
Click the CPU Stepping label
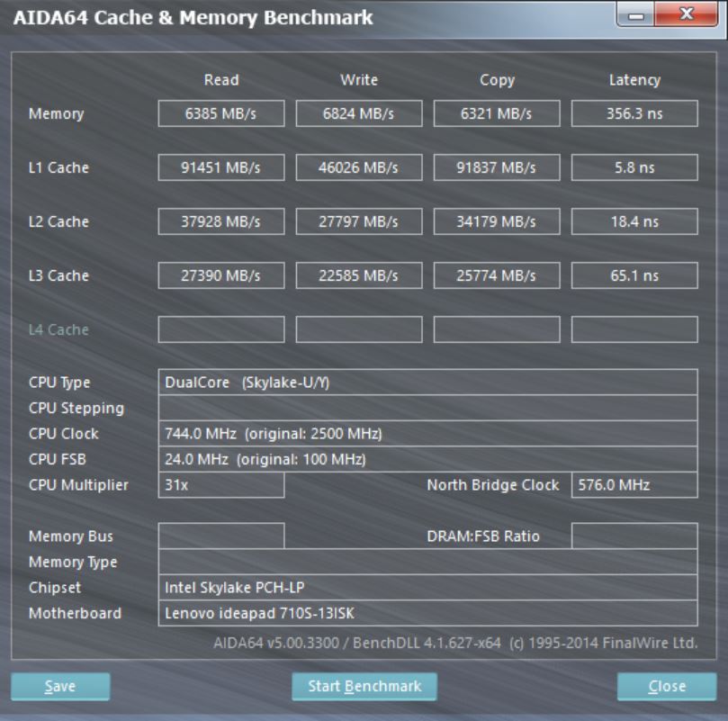click(76, 409)
